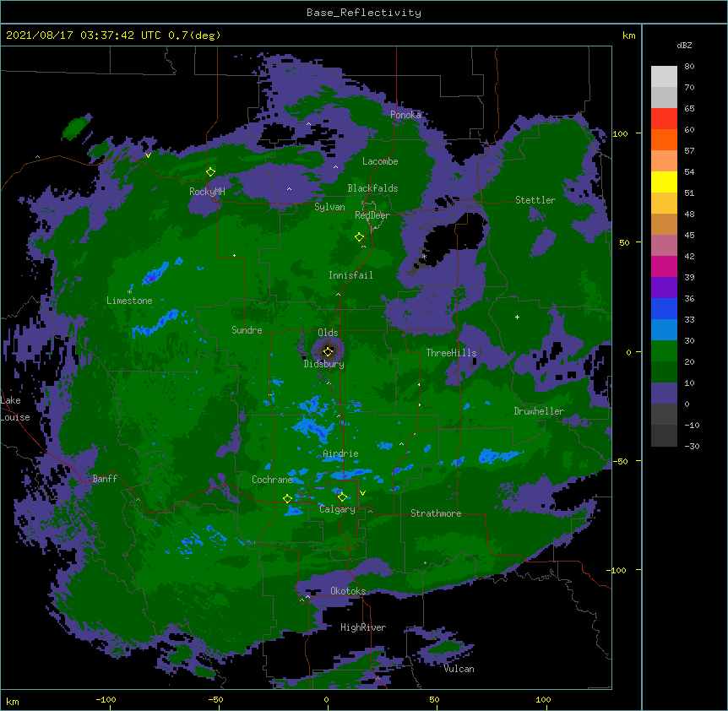Select the light blue 30-33 dBZ swatch
Screen dimensions: 728x711
click(x=664, y=329)
